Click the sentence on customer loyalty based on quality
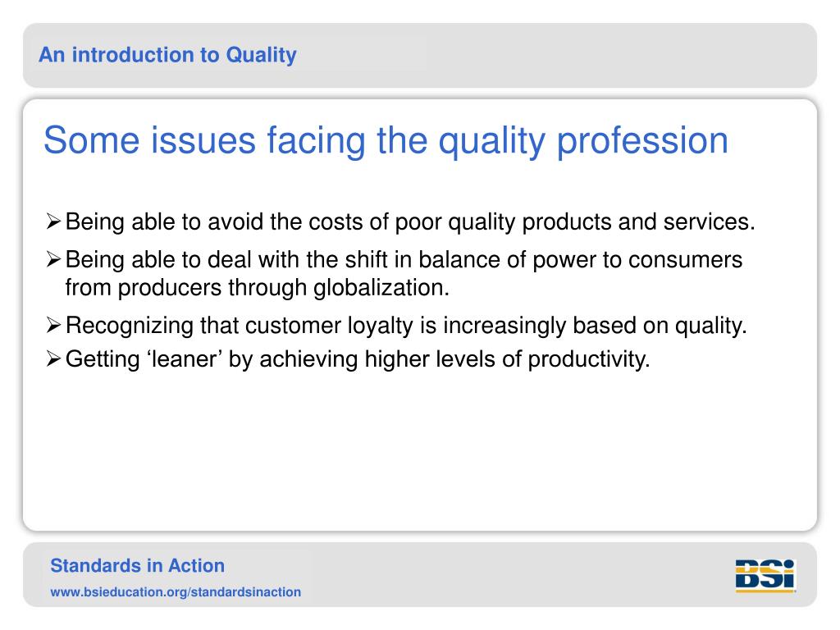The width and height of the screenshot is (840, 630). 406,326
